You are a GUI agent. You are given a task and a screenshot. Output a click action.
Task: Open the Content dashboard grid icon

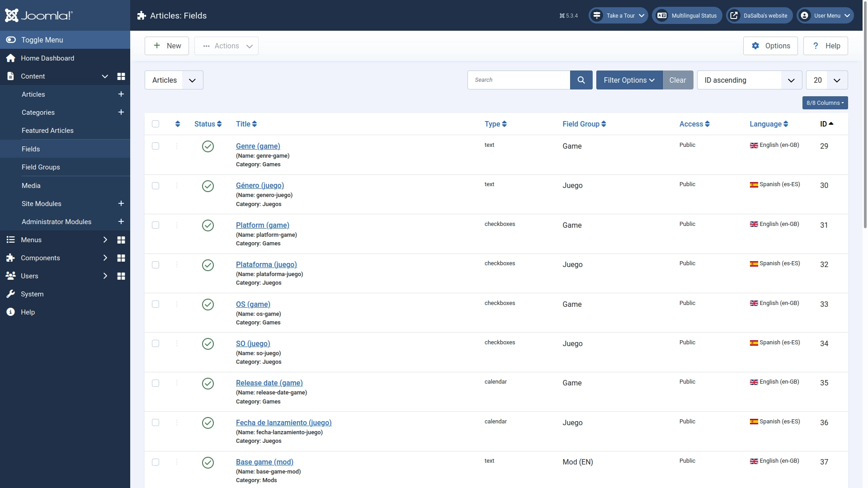[121, 76]
